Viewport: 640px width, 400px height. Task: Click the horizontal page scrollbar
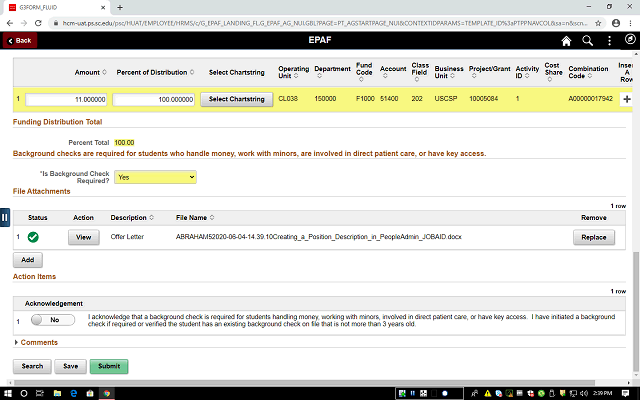pyautogui.click(x=304, y=383)
